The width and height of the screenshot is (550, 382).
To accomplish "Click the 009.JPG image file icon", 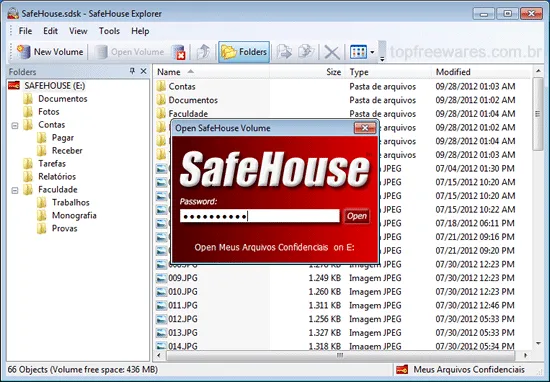I will pos(161,278).
